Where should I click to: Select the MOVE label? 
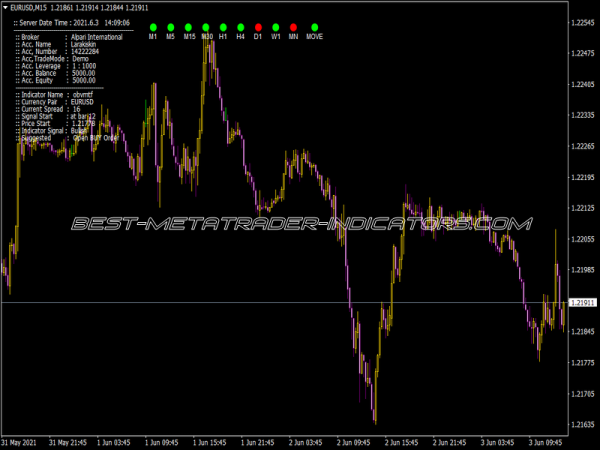point(315,36)
